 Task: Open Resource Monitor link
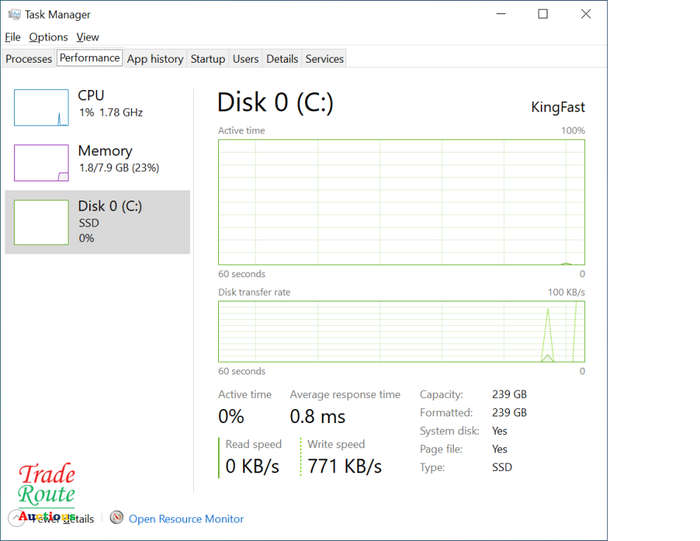point(186,519)
